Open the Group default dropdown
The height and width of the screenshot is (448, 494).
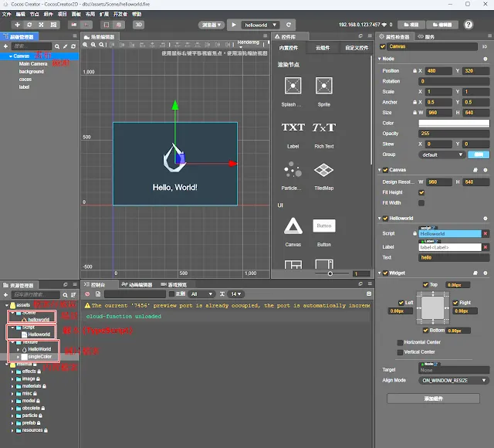pyautogui.click(x=441, y=154)
